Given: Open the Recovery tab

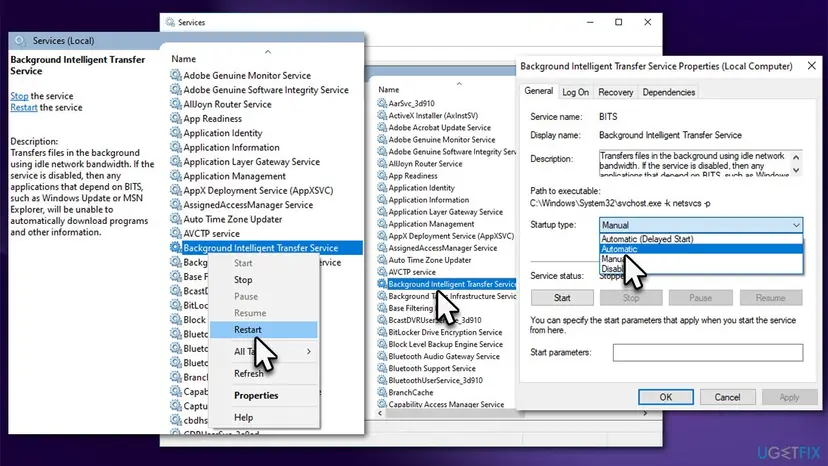Looking at the screenshot, I should [615, 92].
